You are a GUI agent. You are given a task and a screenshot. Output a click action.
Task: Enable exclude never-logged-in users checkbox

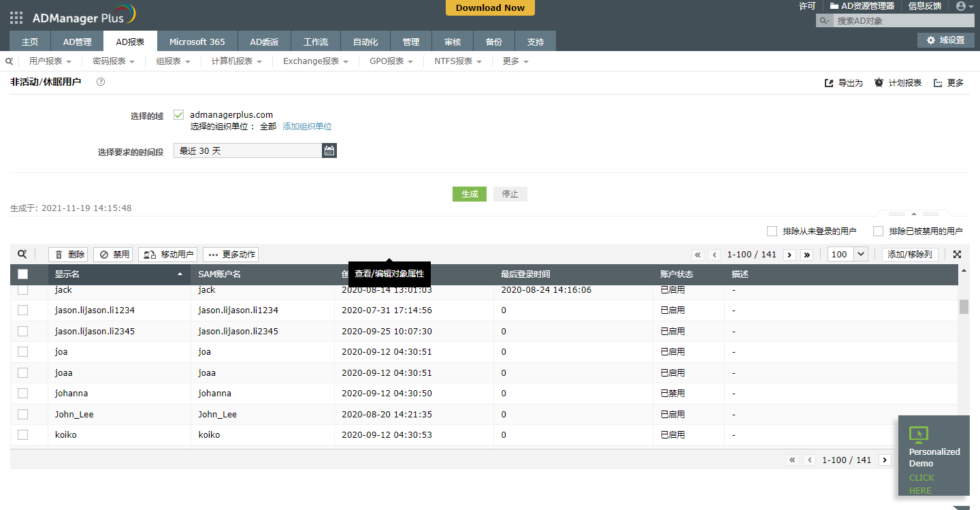click(772, 232)
